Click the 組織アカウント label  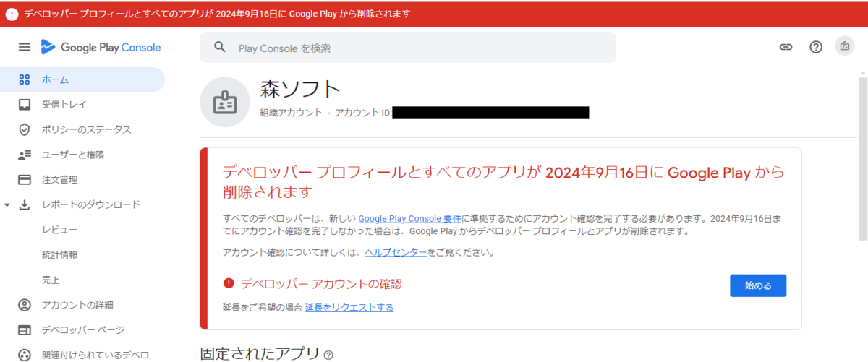point(292,113)
